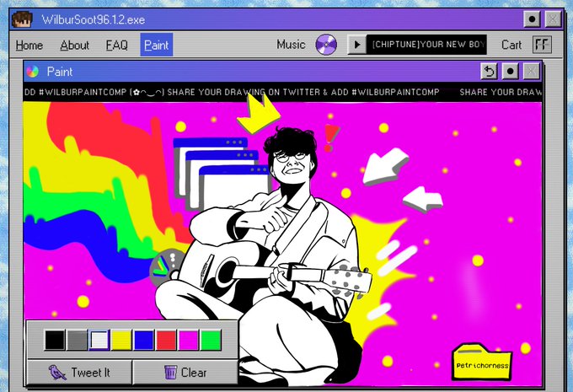Open the FAQ menu item
Screen dimensions: 573x392
pos(117,46)
